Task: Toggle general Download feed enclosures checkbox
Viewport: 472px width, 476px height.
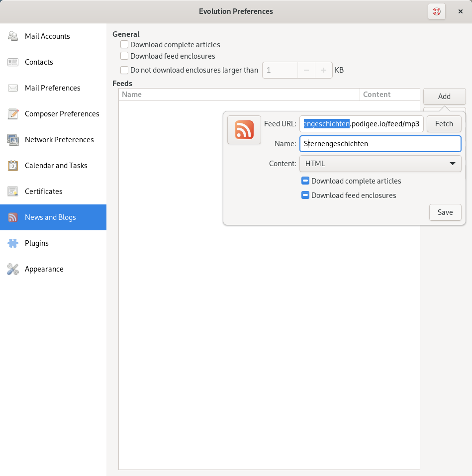Action: click(x=124, y=56)
